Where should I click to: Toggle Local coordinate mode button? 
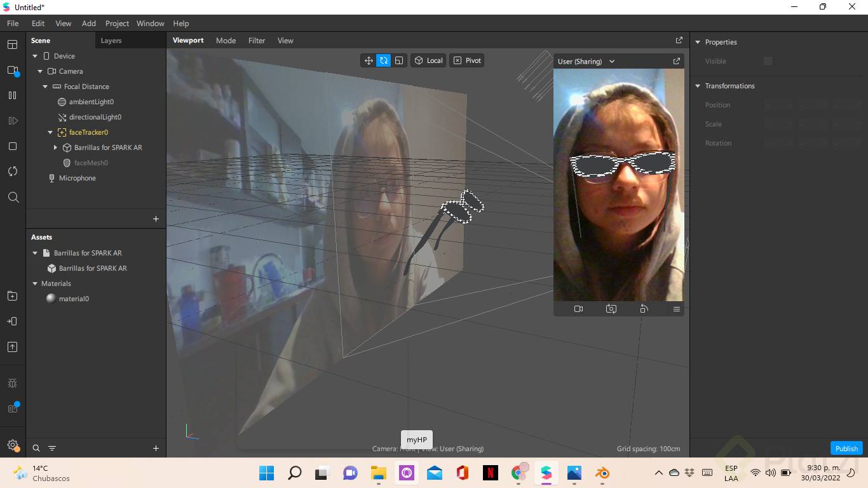pos(428,60)
